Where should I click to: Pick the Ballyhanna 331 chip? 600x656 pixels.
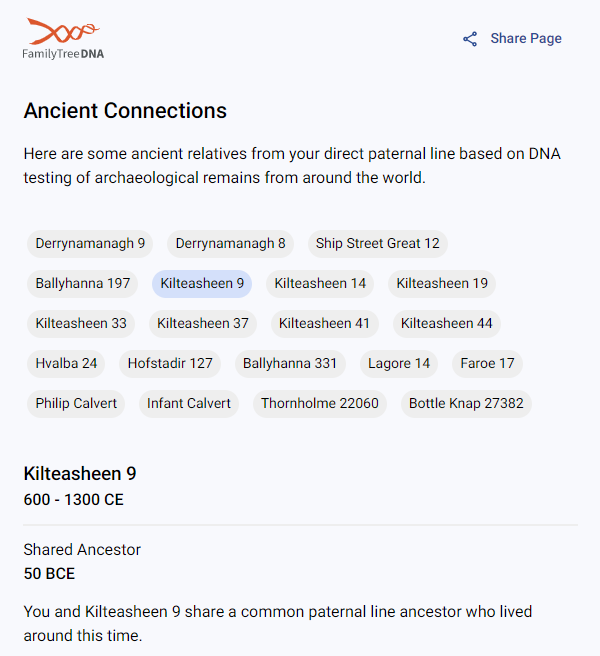(x=290, y=364)
